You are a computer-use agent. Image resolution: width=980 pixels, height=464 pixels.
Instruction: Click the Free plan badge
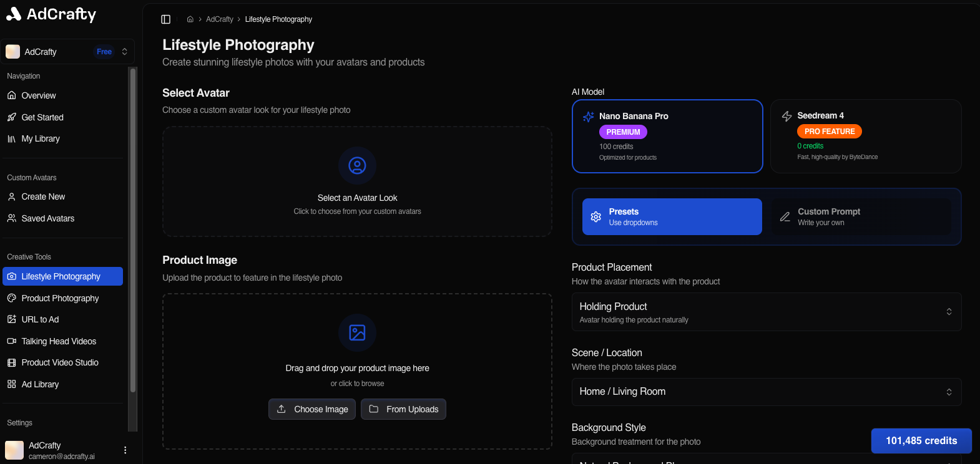click(104, 52)
